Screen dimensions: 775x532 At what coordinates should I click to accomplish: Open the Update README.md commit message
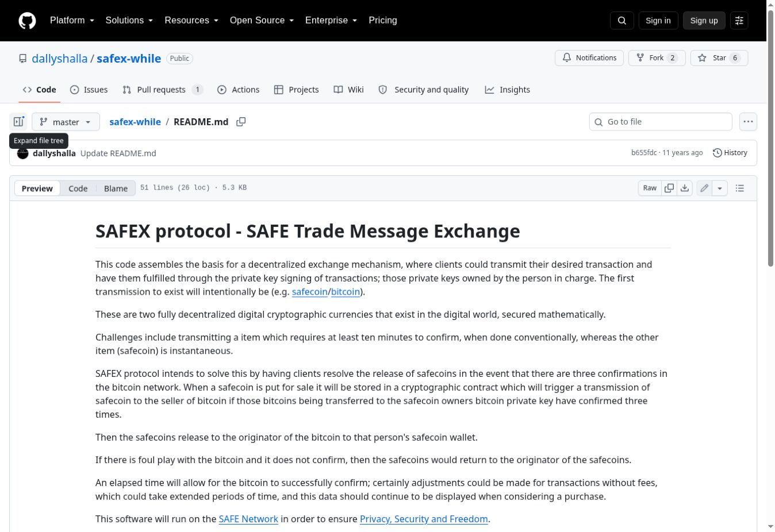pos(118,153)
